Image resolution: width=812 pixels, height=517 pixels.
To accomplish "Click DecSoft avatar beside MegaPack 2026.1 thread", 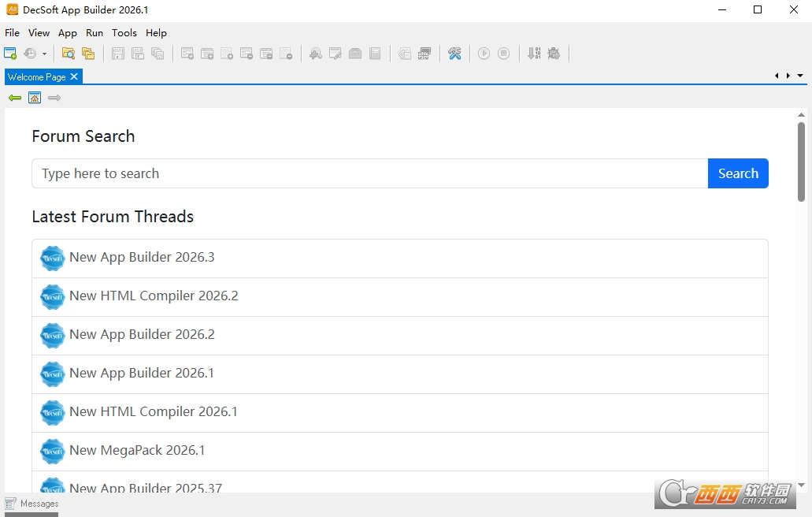I will click(x=52, y=452).
